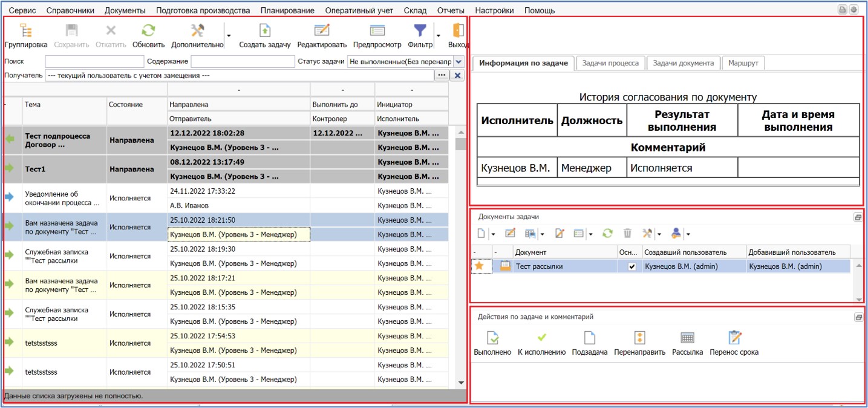Click the Рассылка action icon

click(687, 338)
